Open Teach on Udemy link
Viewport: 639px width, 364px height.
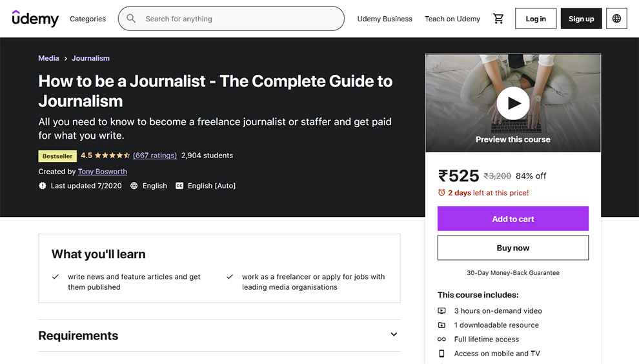pyautogui.click(x=452, y=19)
